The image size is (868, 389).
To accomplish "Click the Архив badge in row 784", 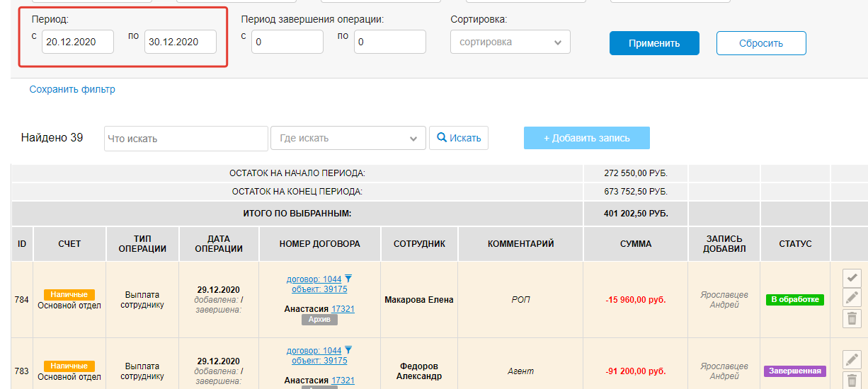I will [319, 320].
